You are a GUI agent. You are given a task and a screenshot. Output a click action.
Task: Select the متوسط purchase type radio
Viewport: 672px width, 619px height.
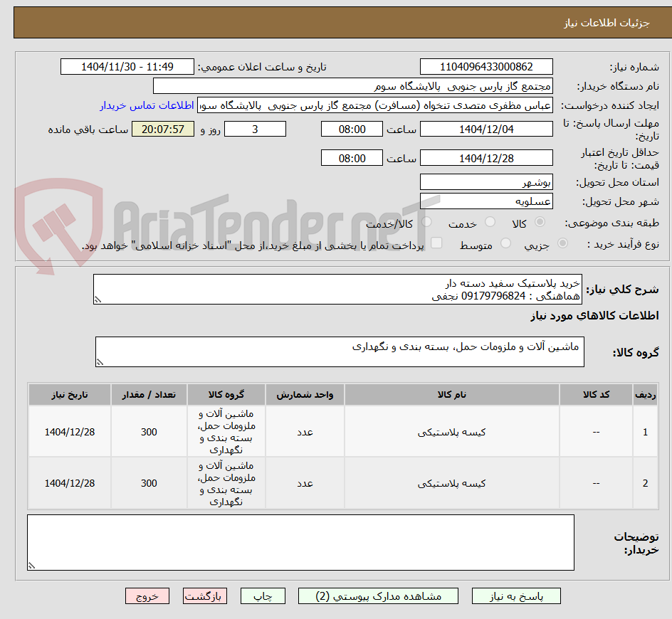click(505, 243)
